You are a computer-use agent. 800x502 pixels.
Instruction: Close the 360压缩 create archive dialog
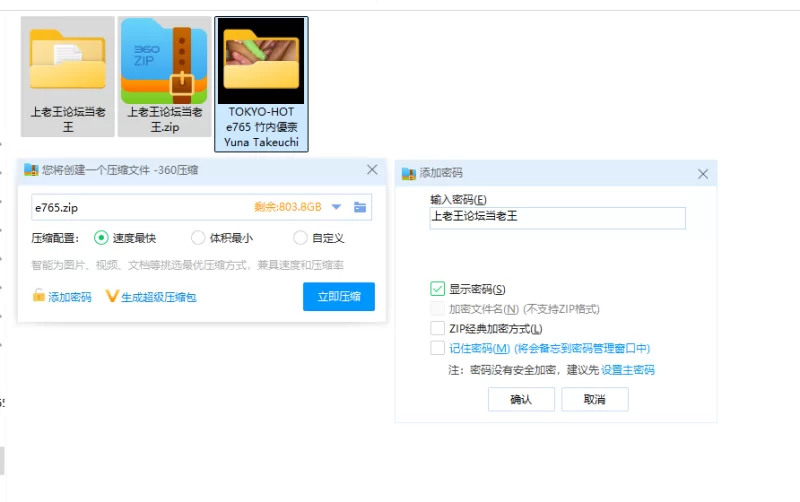372,169
